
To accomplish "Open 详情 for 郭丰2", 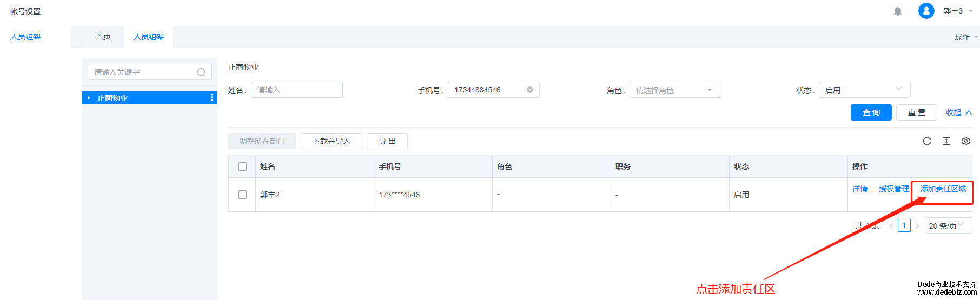I will point(860,189).
